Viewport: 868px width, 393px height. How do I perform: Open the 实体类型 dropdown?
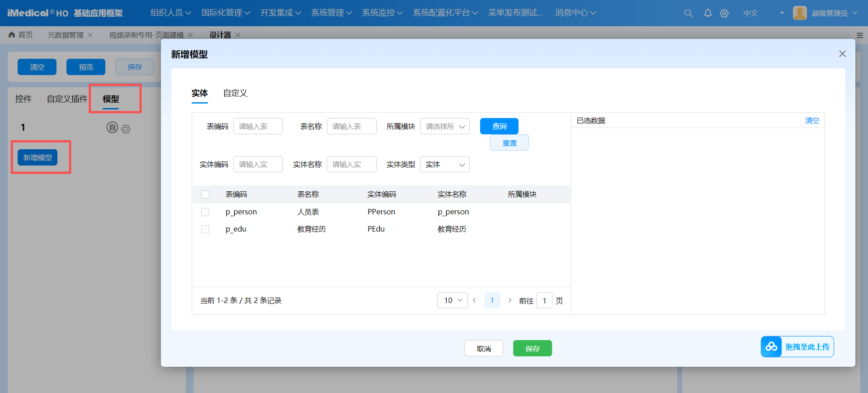[x=444, y=164]
